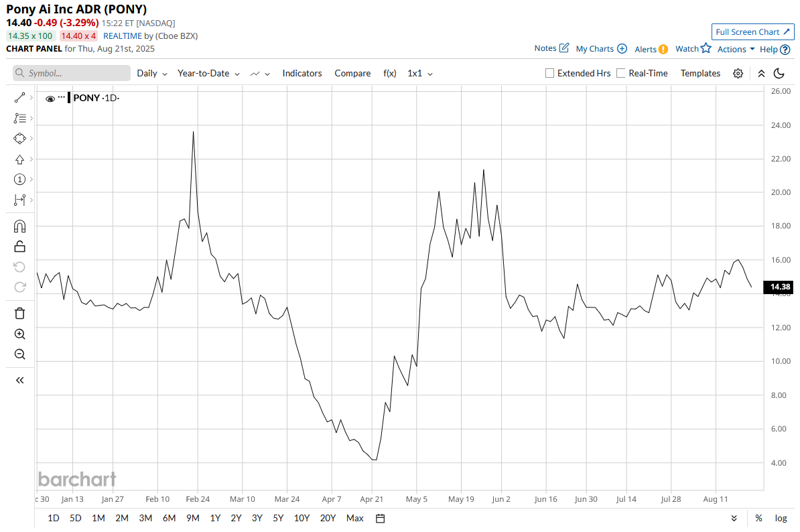Select the 1Y time range
The width and height of the screenshot is (800, 532).
215,518
